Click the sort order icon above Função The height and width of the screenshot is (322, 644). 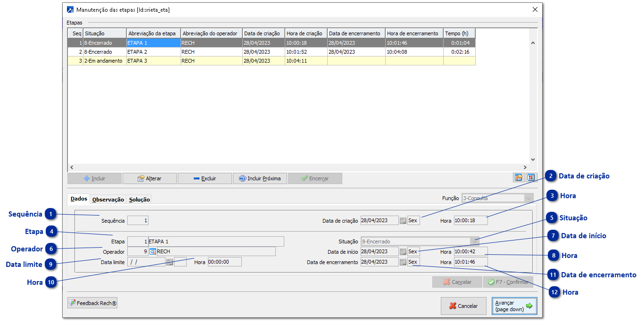(x=530, y=177)
